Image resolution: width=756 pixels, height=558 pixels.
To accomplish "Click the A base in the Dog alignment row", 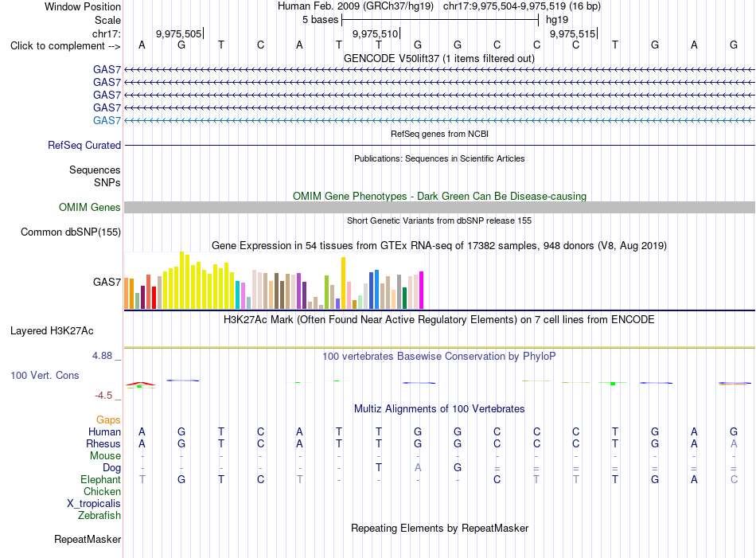I will pyautogui.click(x=418, y=468).
